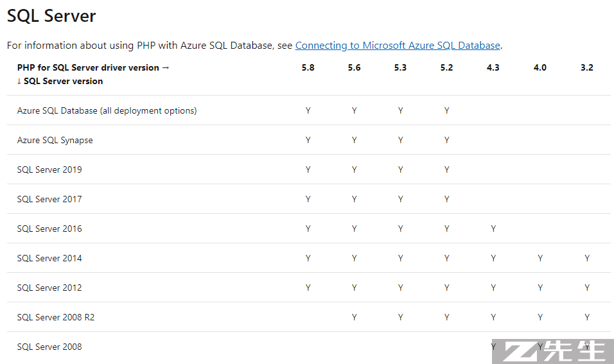Click the Y for SQL Server 2012 under 5.8
Screen dimensions: 614x364
pyautogui.click(x=308, y=288)
